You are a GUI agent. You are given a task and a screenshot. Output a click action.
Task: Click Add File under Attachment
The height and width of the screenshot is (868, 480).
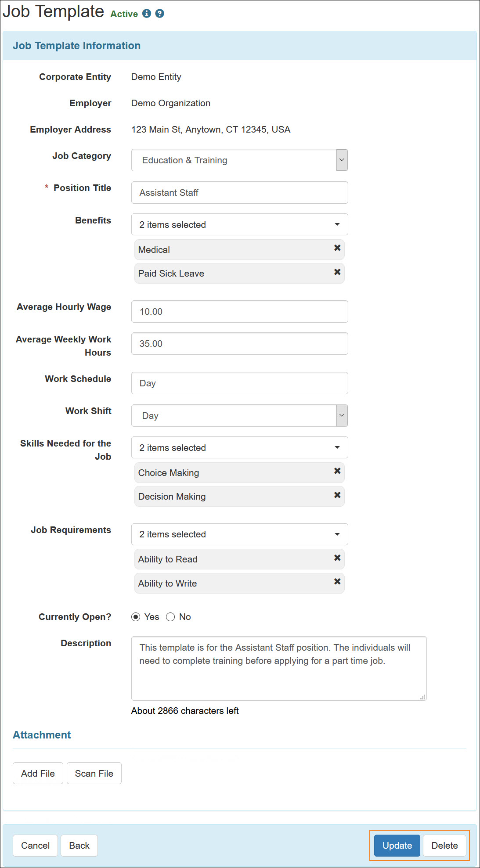pyautogui.click(x=38, y=773)
